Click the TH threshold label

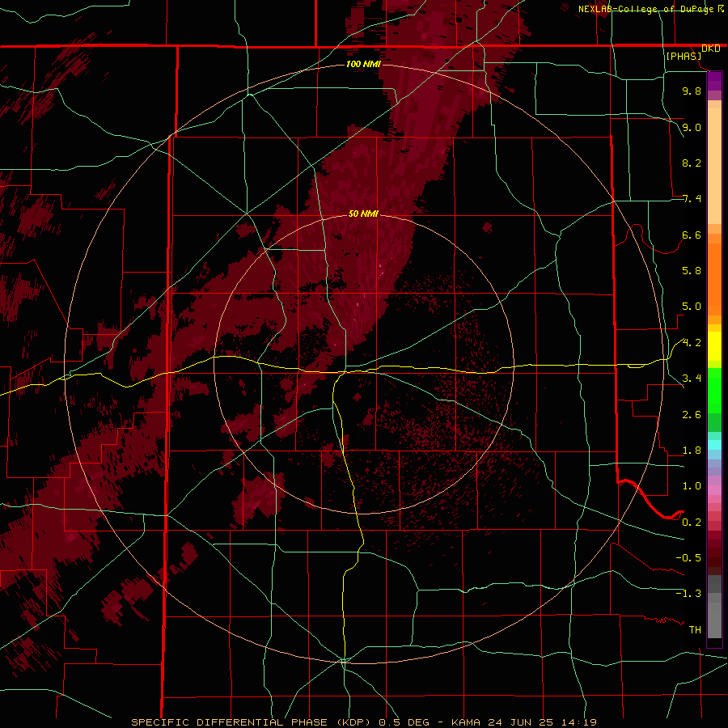coord(695,630)
